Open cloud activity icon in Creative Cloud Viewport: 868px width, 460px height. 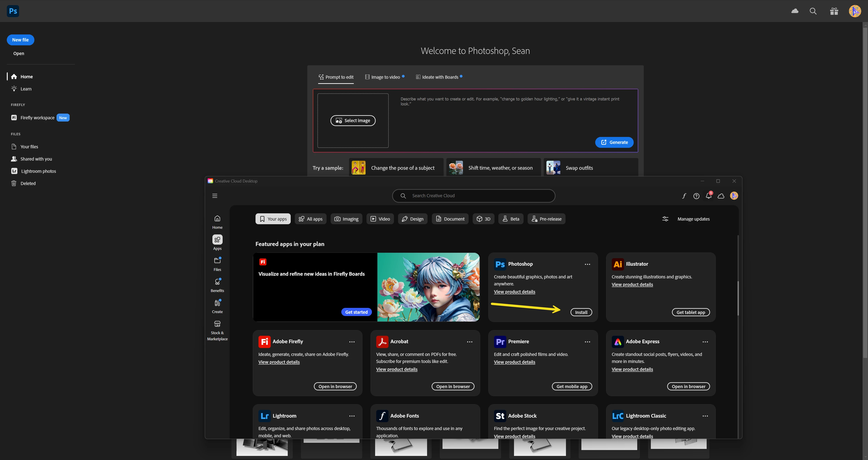pos(721,196)
